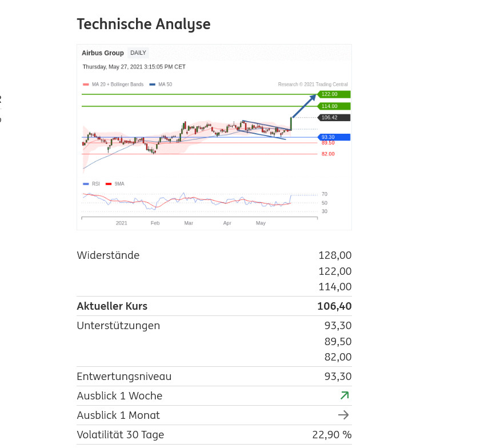Image resolution: width=504 pixels, height=448 pixels.
Task: Click the Aktueller Kurs value 106,40
Action: (x=334, y=306)
